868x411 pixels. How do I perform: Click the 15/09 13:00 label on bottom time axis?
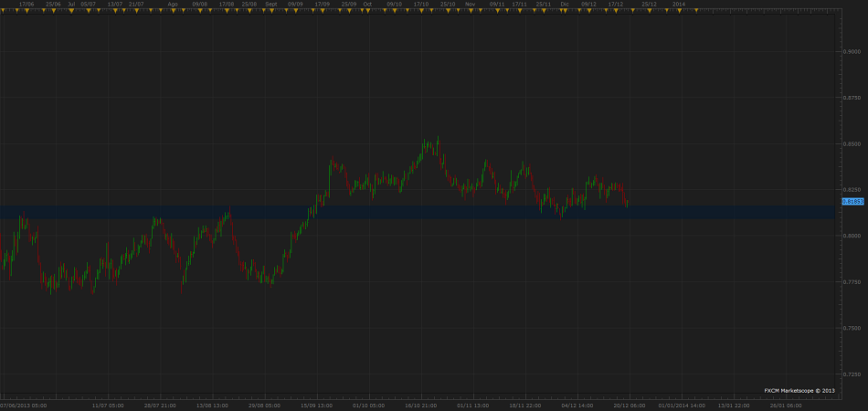(319, 405)
